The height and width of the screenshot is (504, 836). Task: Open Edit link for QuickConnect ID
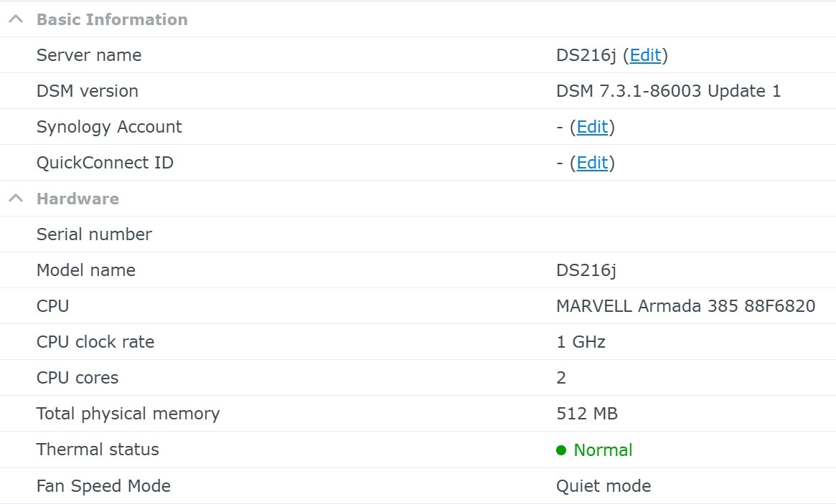[x=592, y=163]
